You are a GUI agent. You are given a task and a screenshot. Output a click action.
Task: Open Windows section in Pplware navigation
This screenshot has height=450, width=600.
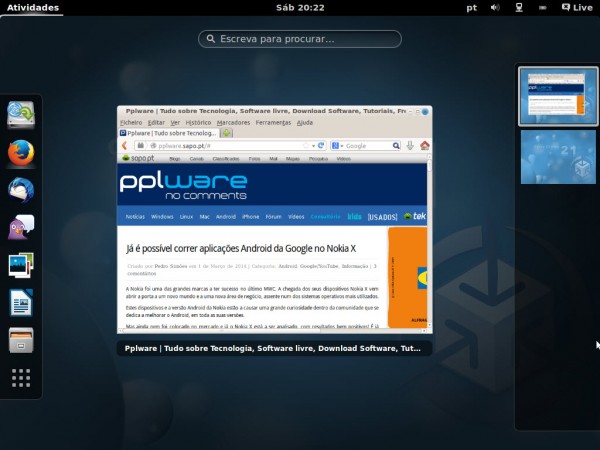[x=162, y=217]
